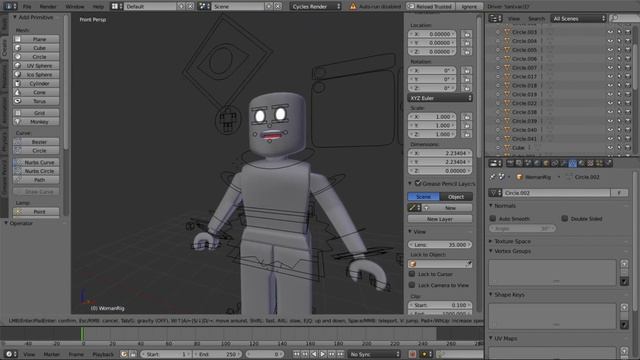This screenshot has width=640, height=360.
Task: Add a UV Sphere mesh
Action: pos(36,66)
